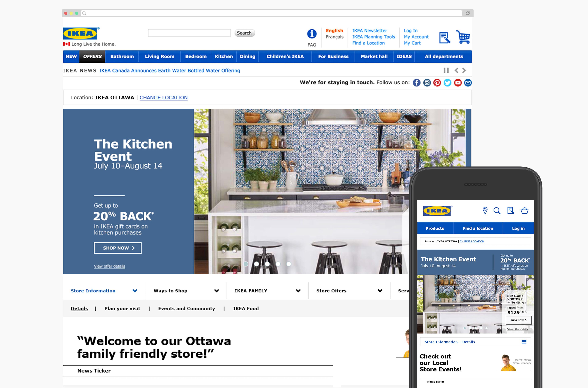588x388 pixels.
Task: Visit IKEA's Pinterest icon
Action: tap(437, 83)
